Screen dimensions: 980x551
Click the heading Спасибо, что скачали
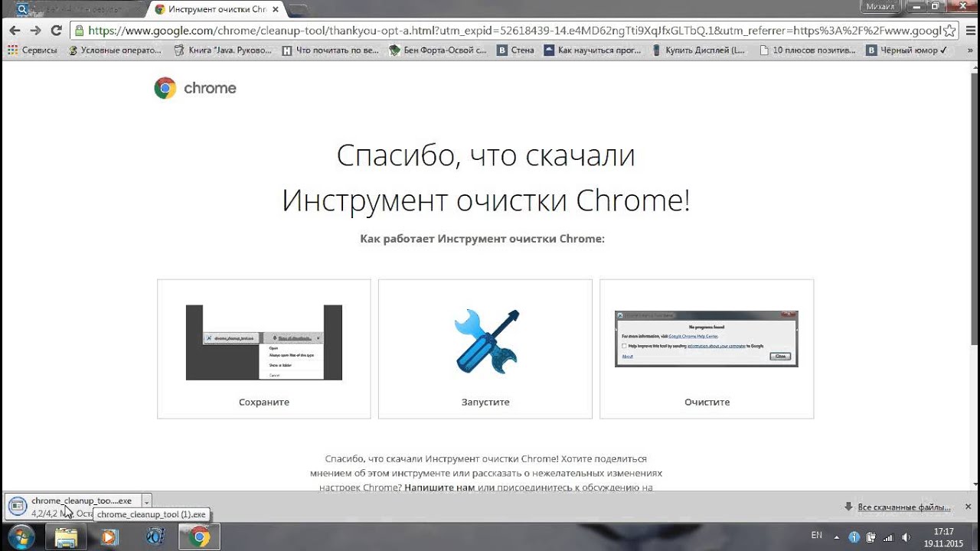[x=485, y=155]
